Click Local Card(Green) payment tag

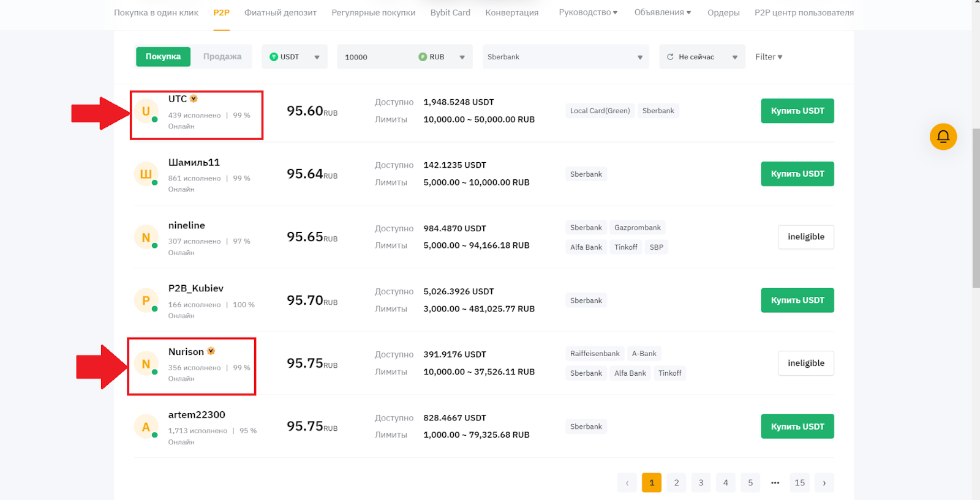[x=600, y=111]
